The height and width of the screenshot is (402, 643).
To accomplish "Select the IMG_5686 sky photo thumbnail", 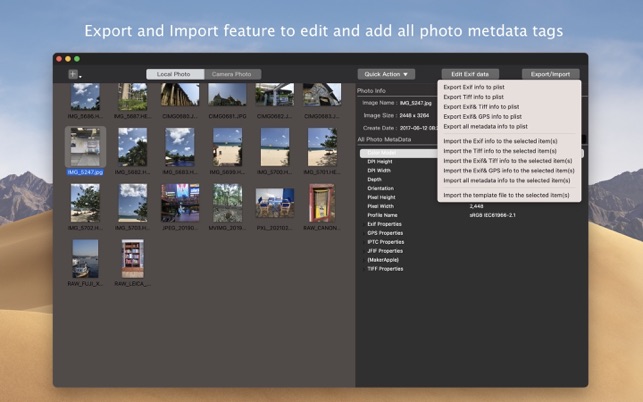I will [85, 97].
